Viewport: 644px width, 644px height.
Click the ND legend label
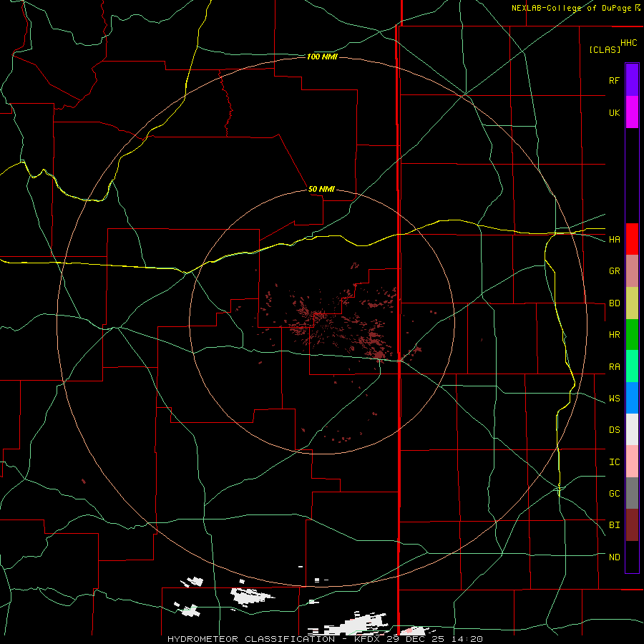[x=614, y=557]
